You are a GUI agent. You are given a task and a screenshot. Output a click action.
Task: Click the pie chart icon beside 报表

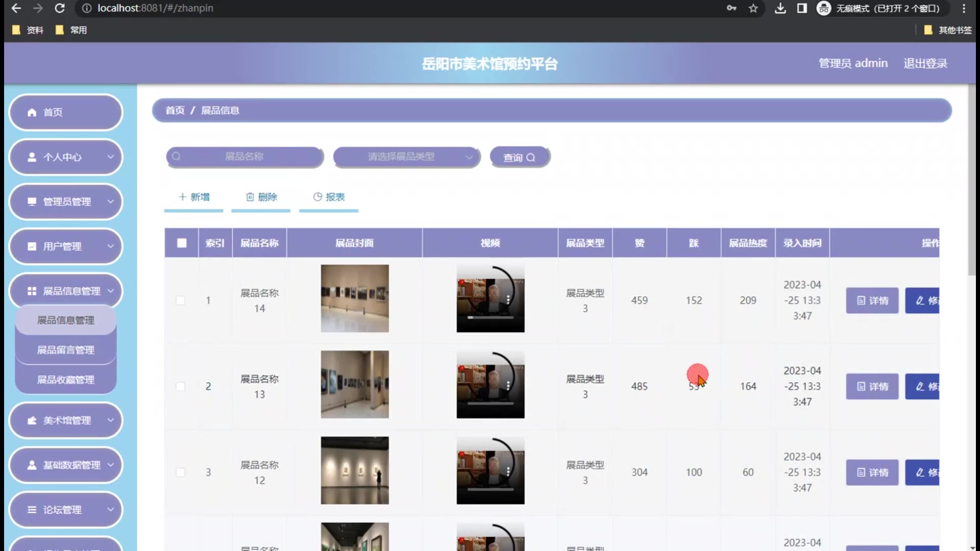(x=317, y=197)
